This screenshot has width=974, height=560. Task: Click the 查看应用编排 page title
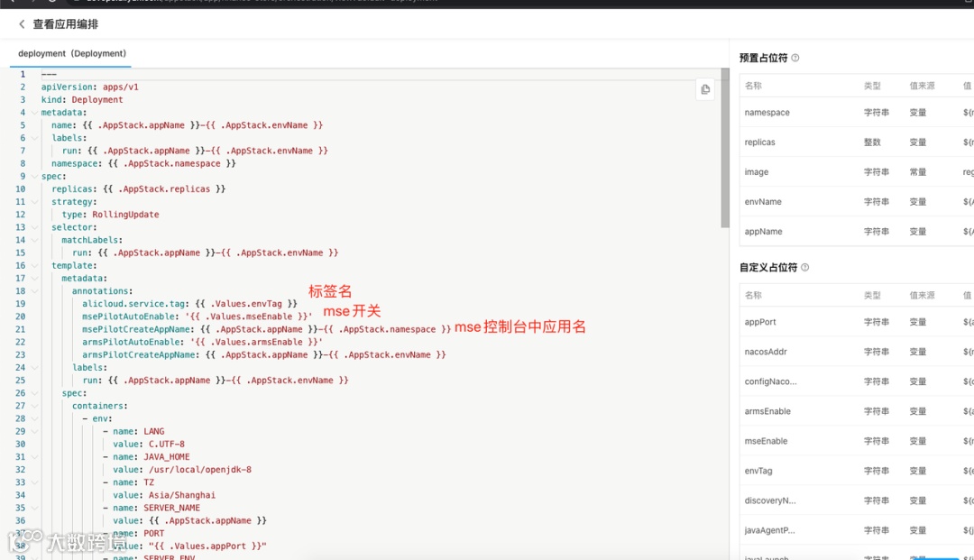coord(65,24)
